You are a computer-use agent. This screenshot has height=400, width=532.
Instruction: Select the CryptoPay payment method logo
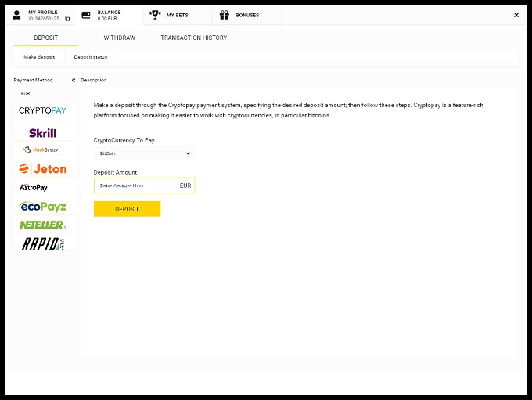point(42,111)
